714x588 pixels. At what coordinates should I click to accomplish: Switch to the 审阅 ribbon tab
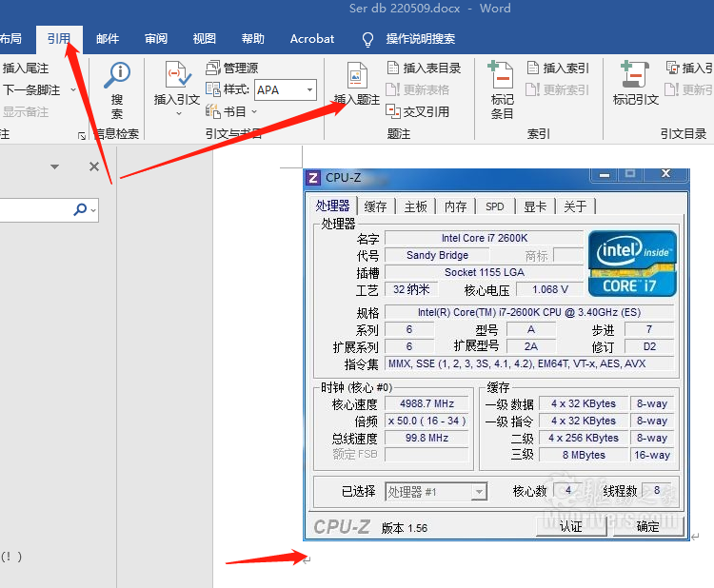(156, 39)
